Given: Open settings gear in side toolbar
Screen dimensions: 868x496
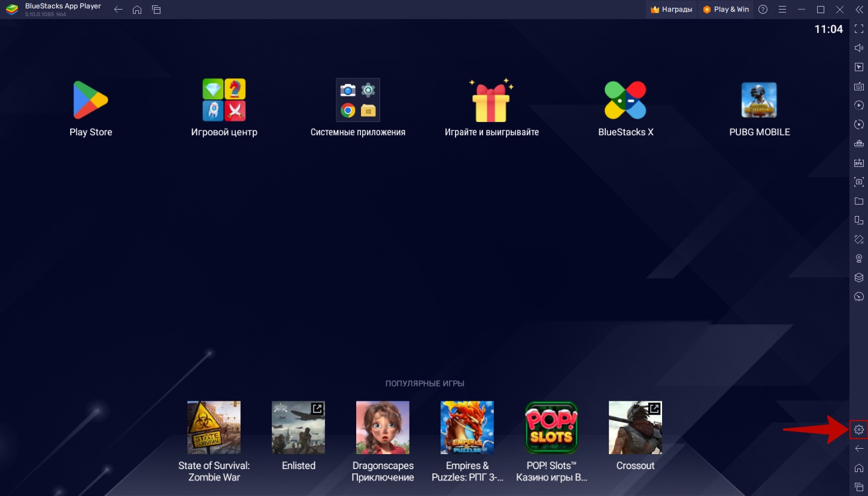Looking at the screenshot, I should [859, 430].
